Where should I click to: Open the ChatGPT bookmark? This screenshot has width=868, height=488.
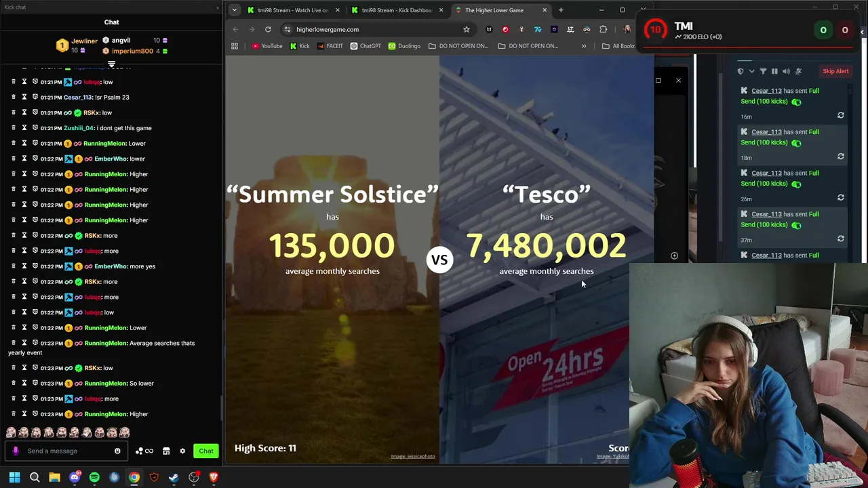tap(366, 46)
